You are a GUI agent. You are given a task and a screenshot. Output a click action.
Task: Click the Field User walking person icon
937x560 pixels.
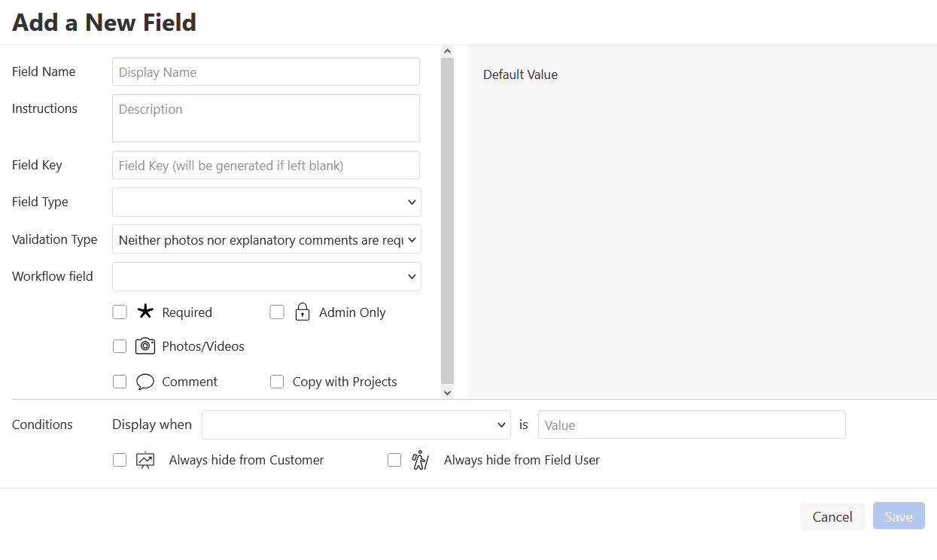tap(420, 460)
